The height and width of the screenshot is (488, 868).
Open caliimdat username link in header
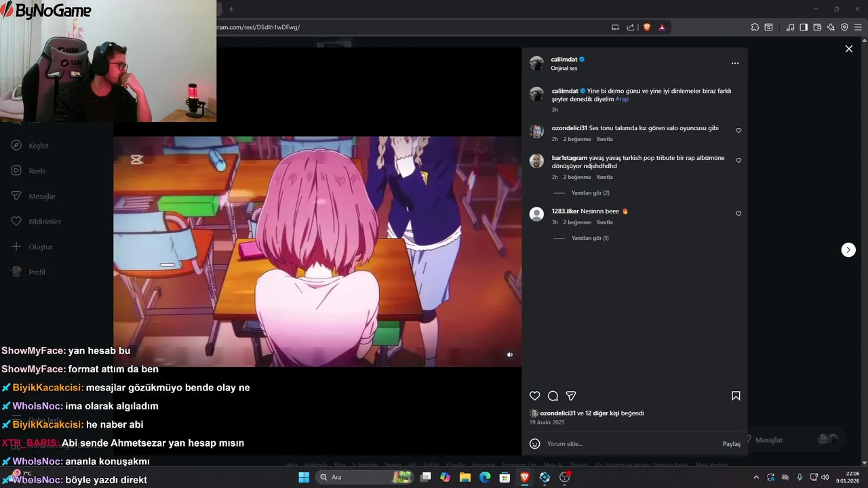(564, 60)
